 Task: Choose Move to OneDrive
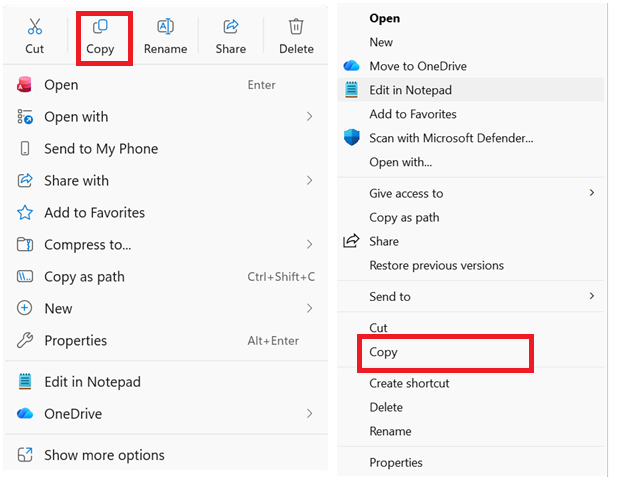point(471,66)
